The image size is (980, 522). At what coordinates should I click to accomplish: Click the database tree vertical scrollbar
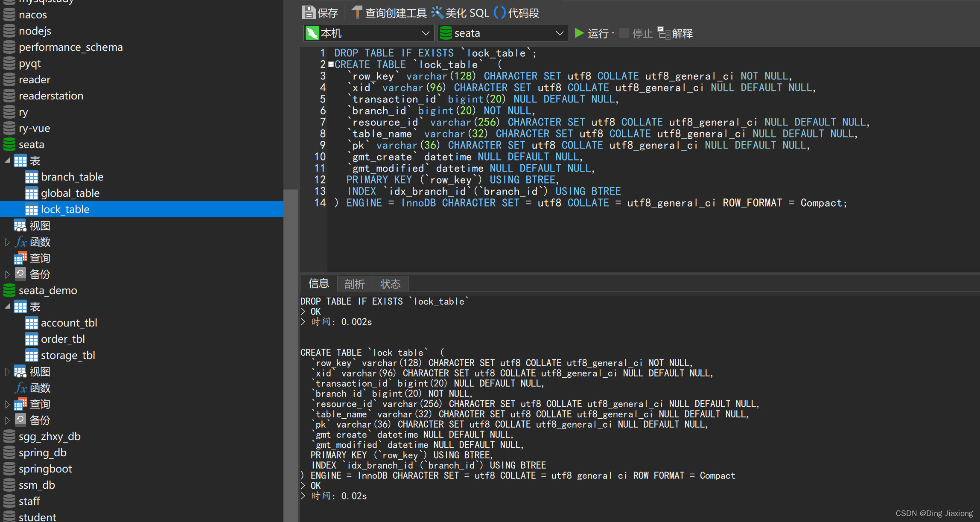point(291,355)
